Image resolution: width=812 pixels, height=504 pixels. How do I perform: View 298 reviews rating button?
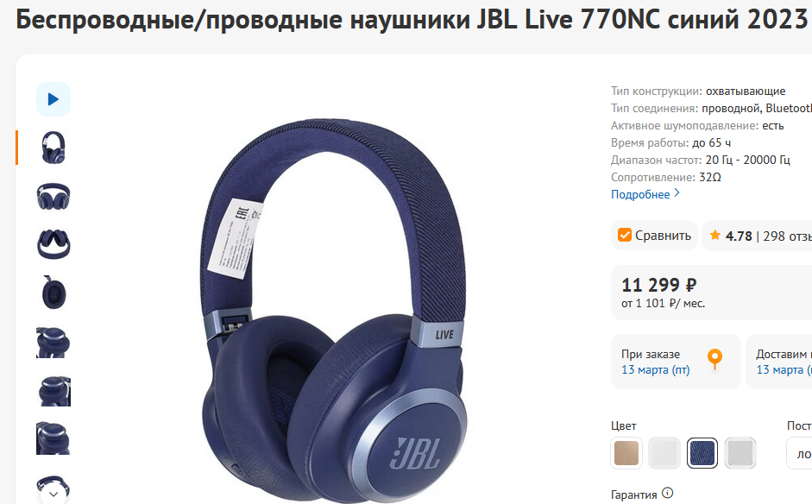click(x=757, y=236)
